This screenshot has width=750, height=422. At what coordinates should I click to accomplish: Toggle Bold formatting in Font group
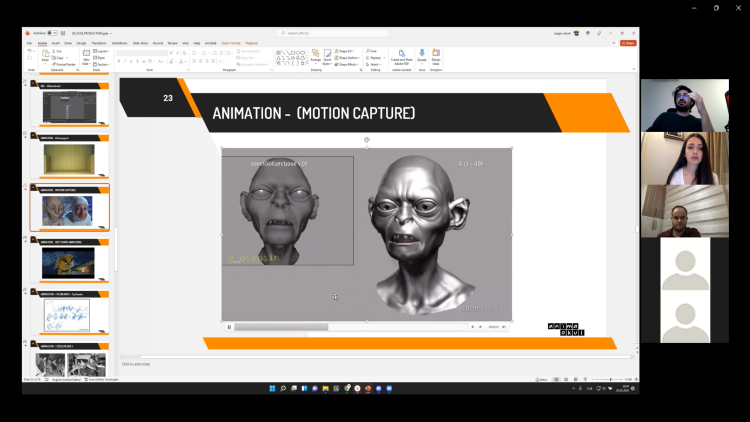tap(119, 61)
